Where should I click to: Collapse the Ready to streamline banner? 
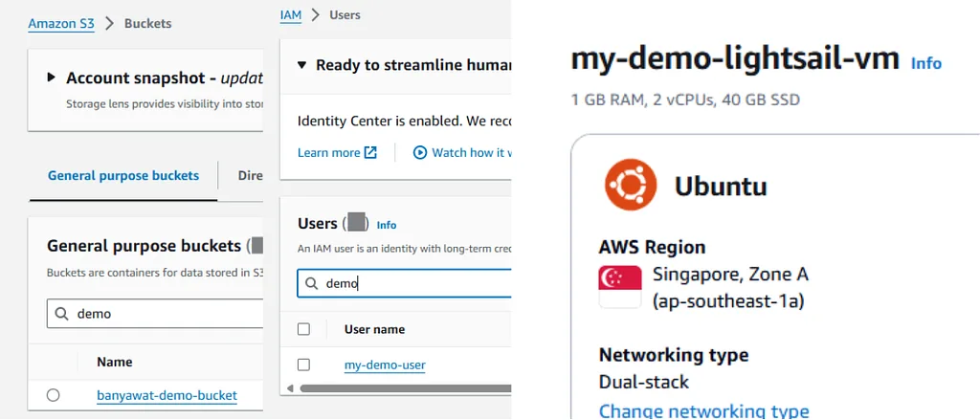[301, 65]
